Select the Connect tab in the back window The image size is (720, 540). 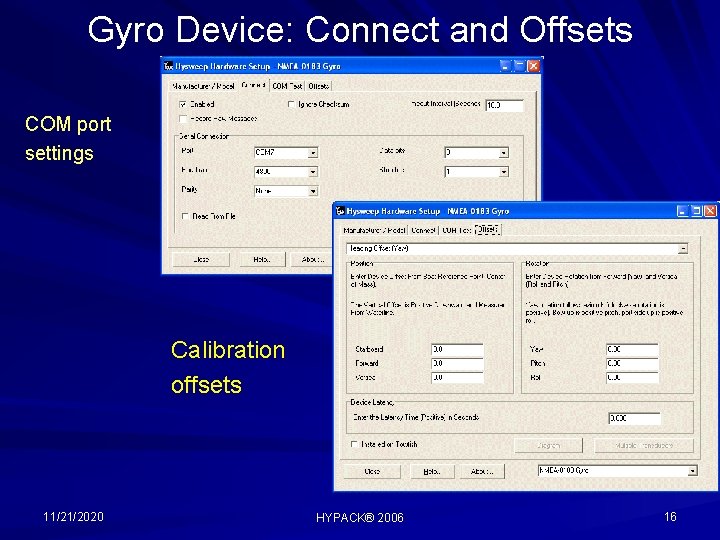tap(253, 85)
